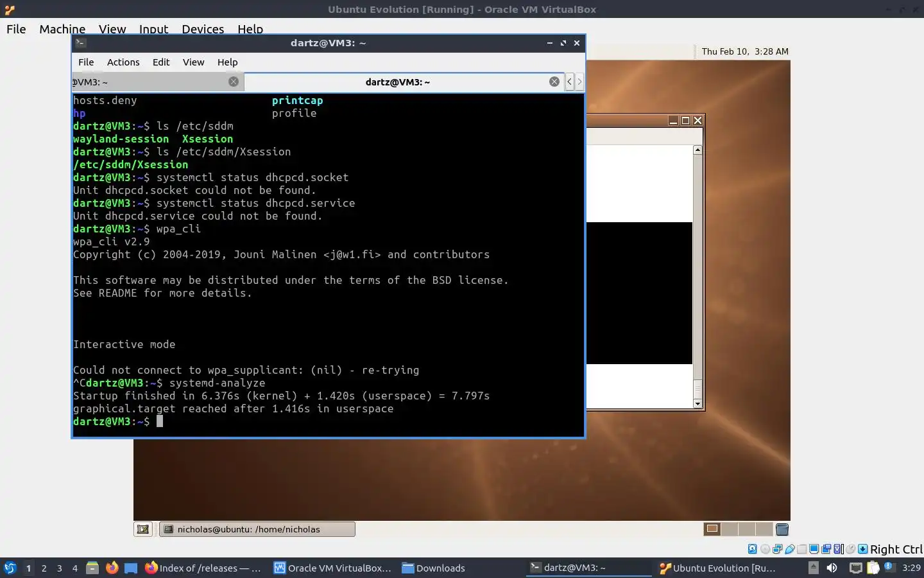The image size is (924, 578).
Task: Open the terminal View menu
Action: point(193,62)
